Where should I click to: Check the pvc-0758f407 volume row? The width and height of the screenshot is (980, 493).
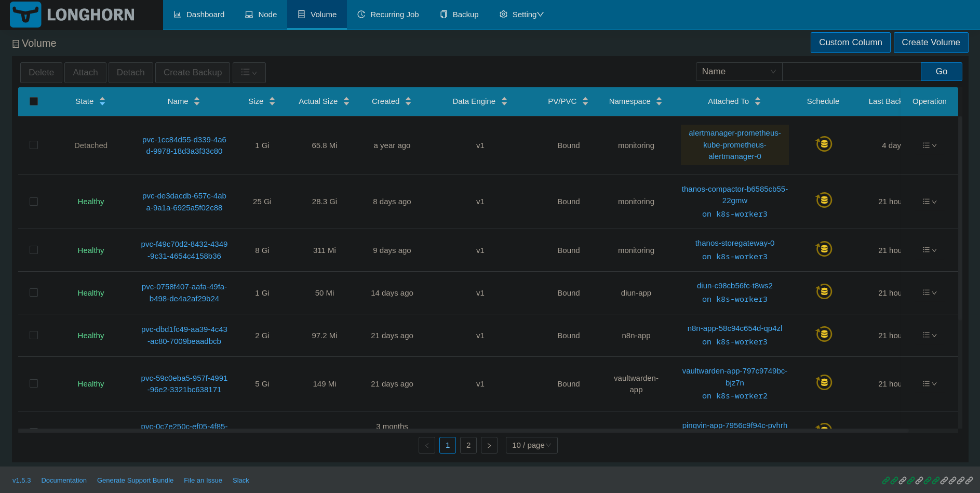click(x=34, y=292)
